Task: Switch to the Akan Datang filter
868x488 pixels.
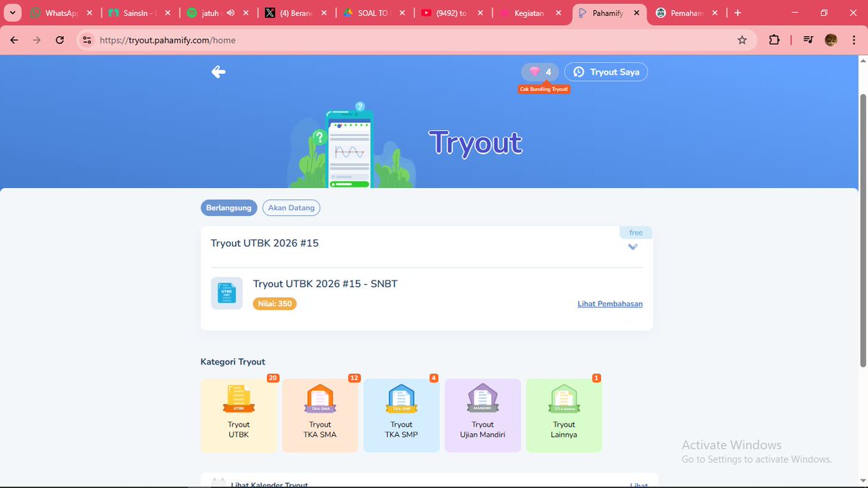Action: [292, 207]
